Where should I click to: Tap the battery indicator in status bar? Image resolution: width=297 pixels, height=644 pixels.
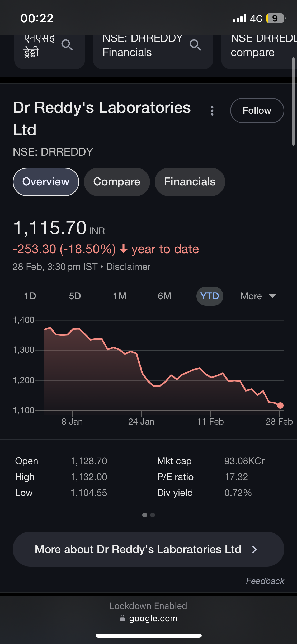(x=275, y=19)
